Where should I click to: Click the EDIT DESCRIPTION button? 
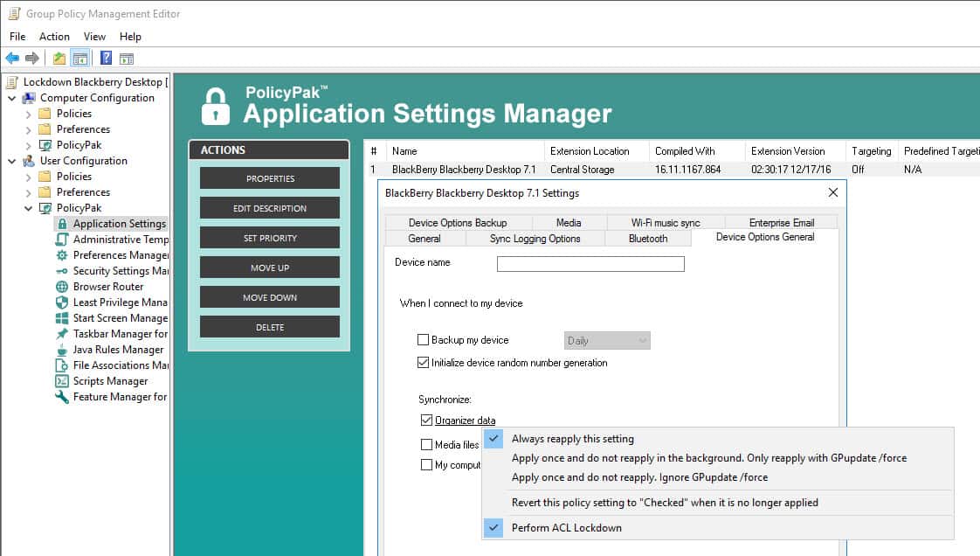[270, 208]
